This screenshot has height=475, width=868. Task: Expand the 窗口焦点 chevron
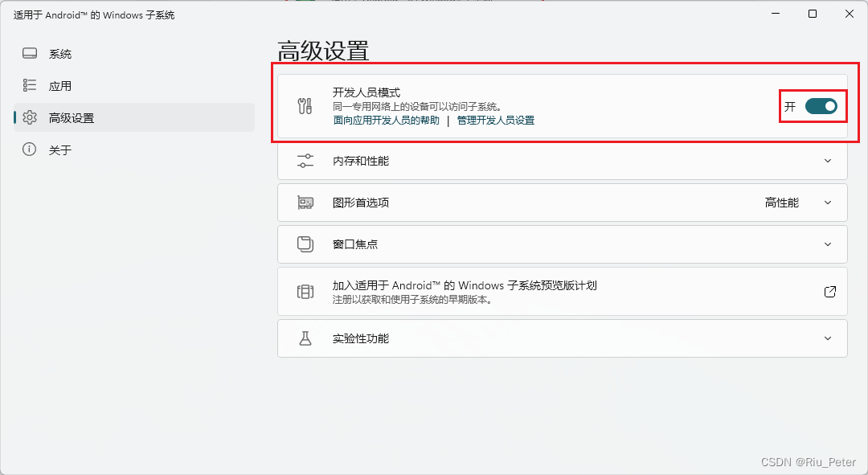pyautogui.click(x=828, y=244)
